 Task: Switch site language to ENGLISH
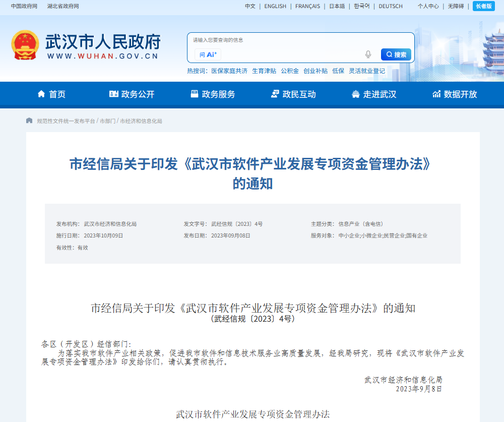(275, 6)
